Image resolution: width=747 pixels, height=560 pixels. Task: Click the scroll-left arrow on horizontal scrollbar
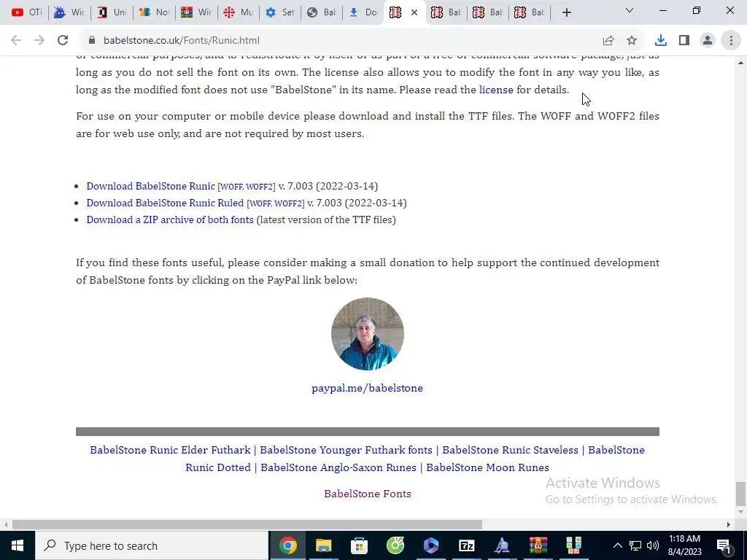(x=6, y=525)
